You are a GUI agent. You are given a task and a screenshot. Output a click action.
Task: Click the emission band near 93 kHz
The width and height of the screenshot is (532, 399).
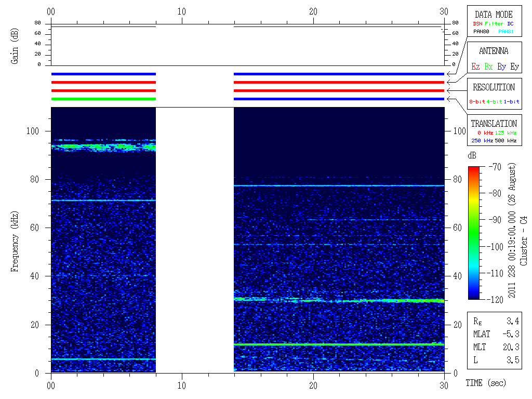(x=103, y=147)
